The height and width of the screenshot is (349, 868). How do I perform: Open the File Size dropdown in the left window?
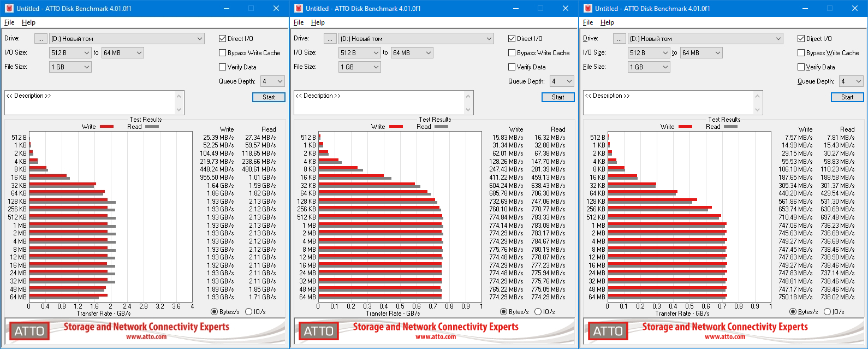70,67
